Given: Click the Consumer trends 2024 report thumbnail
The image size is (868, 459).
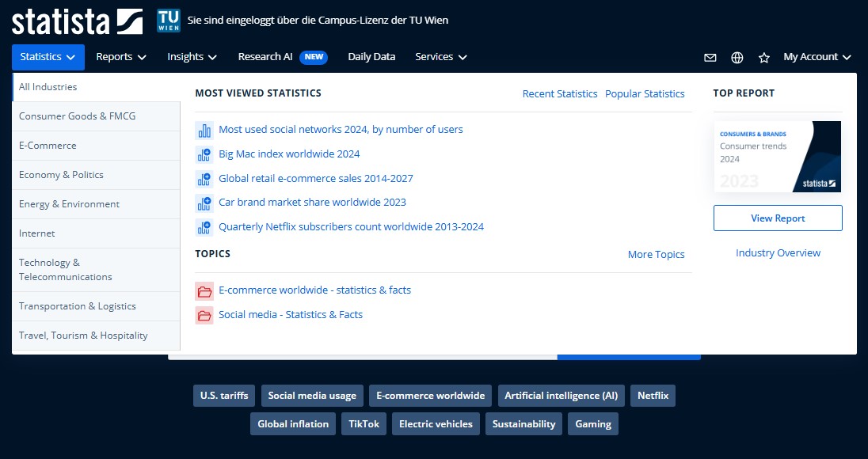Looking at the screenshot, I should coord(778,157).
